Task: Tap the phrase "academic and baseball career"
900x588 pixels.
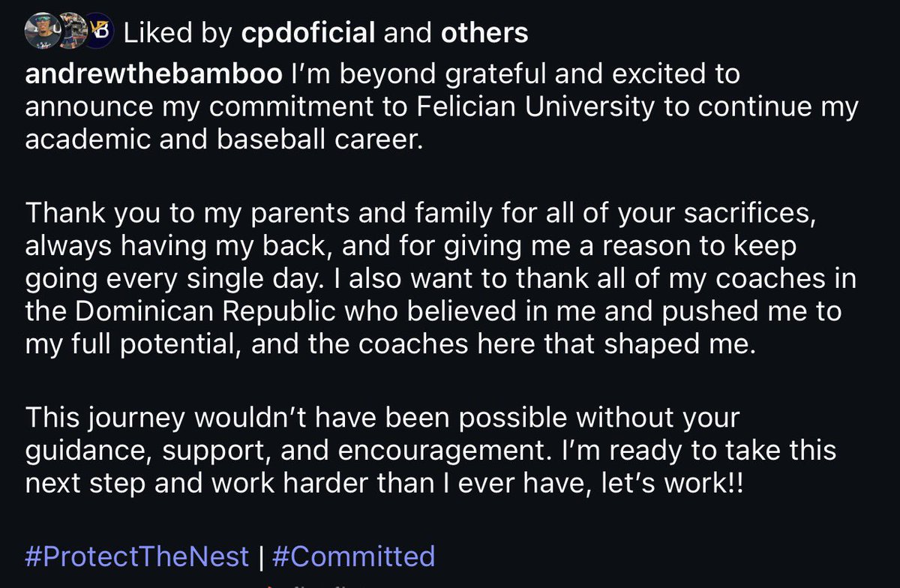Action: (224, 140)
